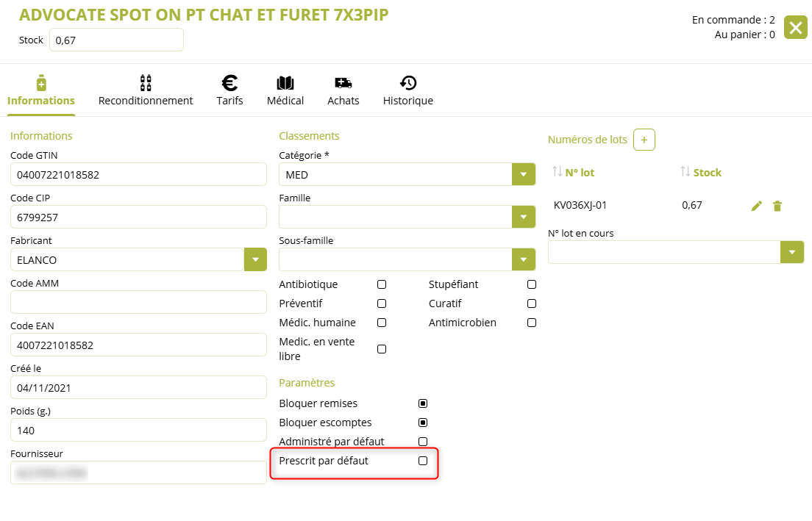812x521 pixels.
Task: Switch to the Informations tab
Action: coord(41,91)
